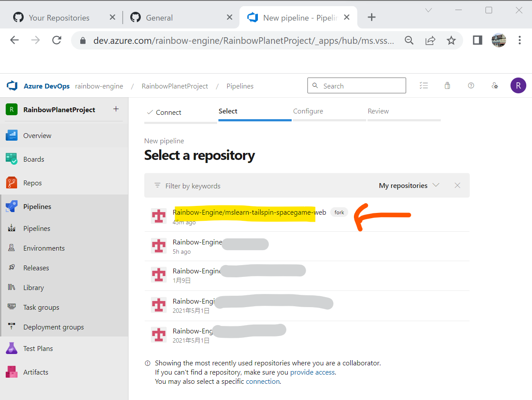The image size is (532, 400).
Task: Expand the My repositories dropdown
Action: coord(409,185)
